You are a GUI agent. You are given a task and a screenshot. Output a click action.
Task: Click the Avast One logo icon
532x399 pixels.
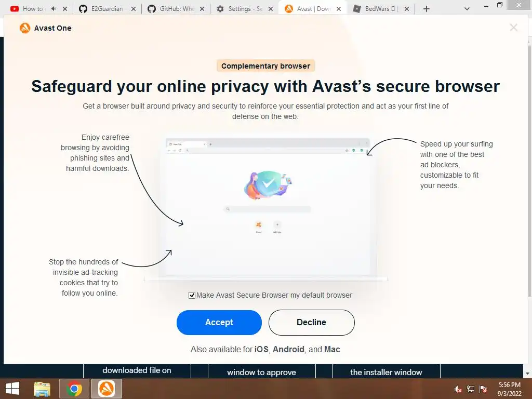click(x=25, y=28)
